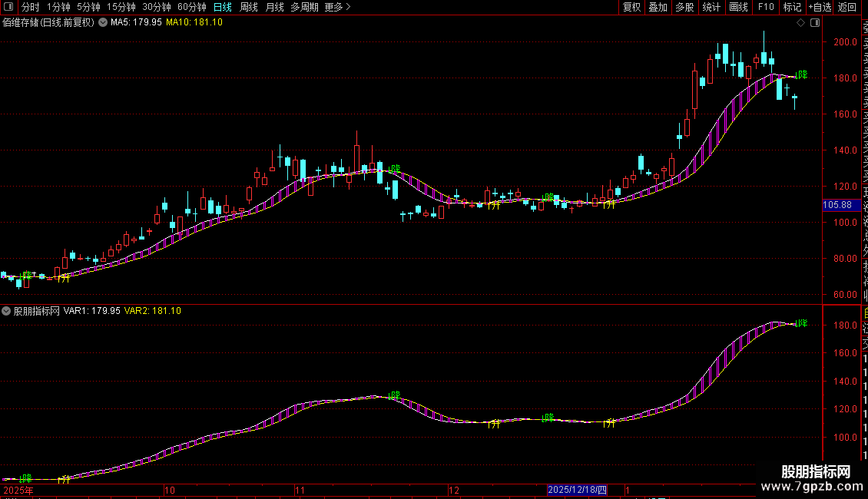Click the VAR2: 181.10 label

click(153, 311)
